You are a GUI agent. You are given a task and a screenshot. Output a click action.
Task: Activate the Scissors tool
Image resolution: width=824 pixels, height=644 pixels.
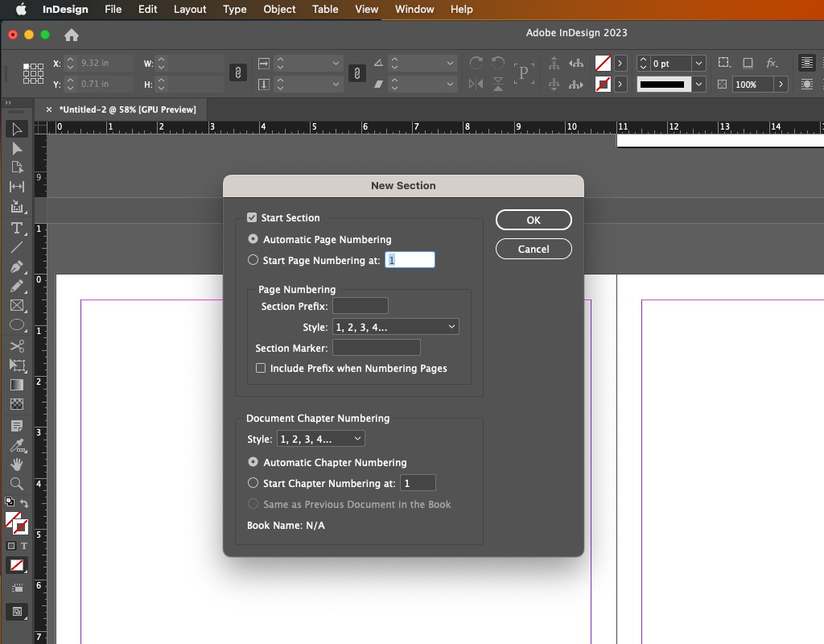click(x=18, y=345)
